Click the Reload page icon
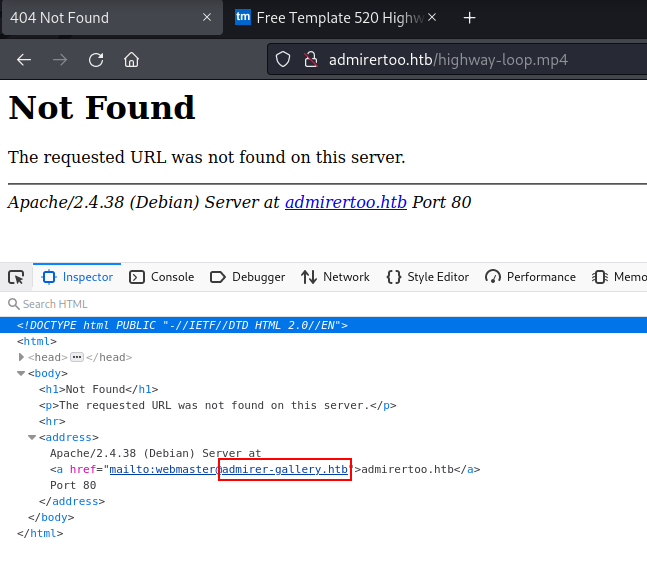Viewport: 647px width, 568px height. (96, 59)
